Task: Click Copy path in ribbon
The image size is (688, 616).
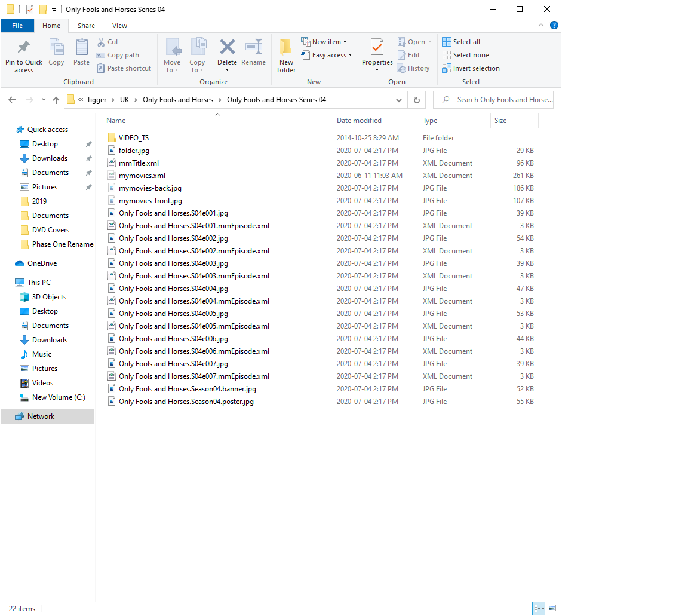Action: [118, 55]
